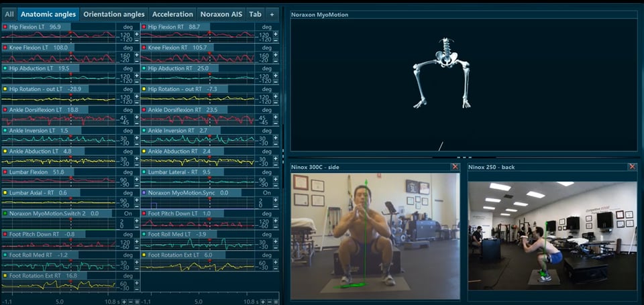Zoom in Foot Roll Med RT scale

coord(136,262)
